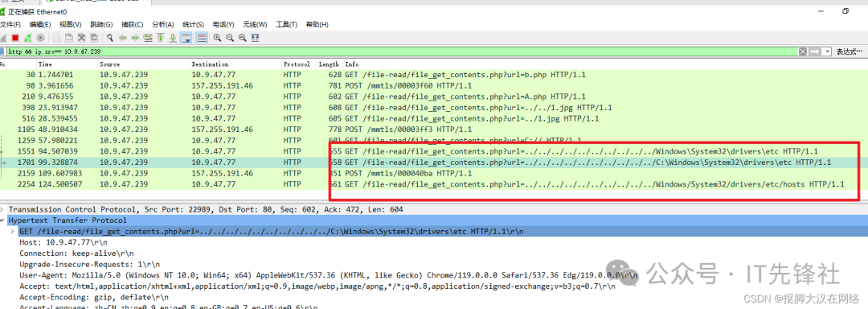The height and width of the screenshot is (309, 868).
Task: Collapse the Hypertext Transfer Protocol section
Action: [3, 220]
